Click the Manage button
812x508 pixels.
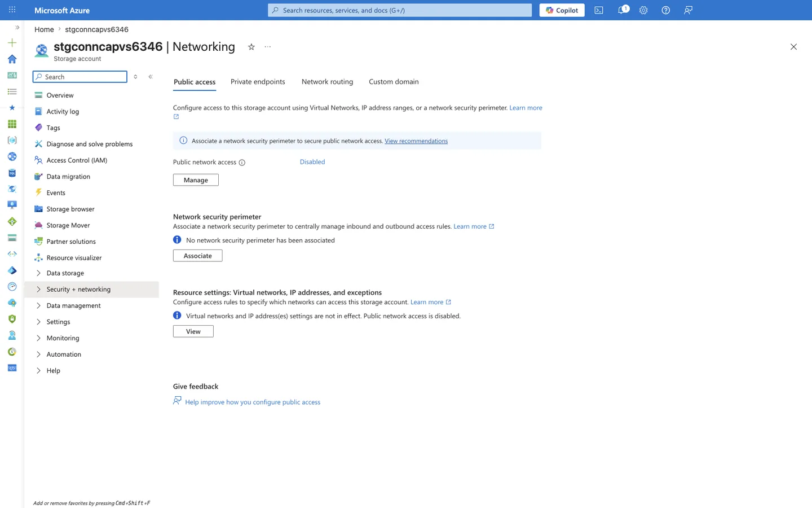coord(196,180)
